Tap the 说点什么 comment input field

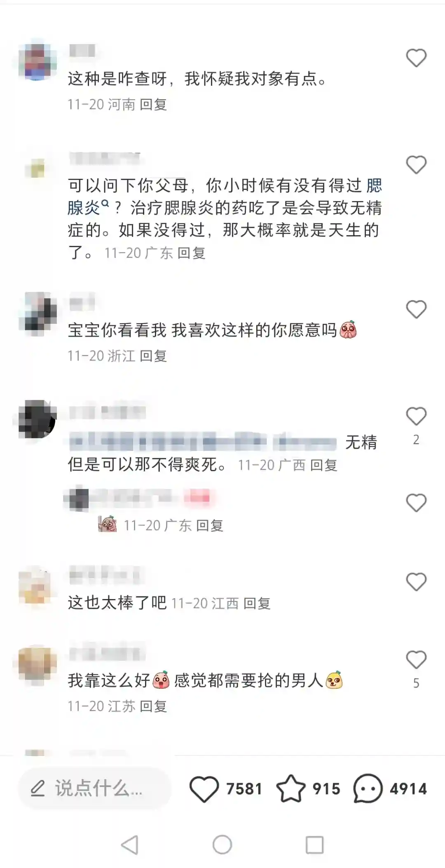(x=95, y=788)
